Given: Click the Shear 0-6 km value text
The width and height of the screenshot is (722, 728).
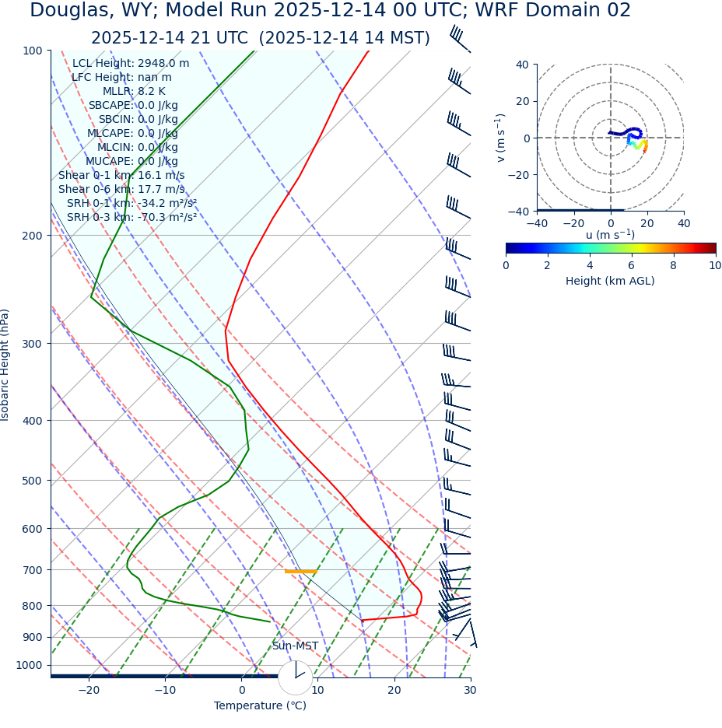Looking at the screenshot, I should (x=121, y=189).
